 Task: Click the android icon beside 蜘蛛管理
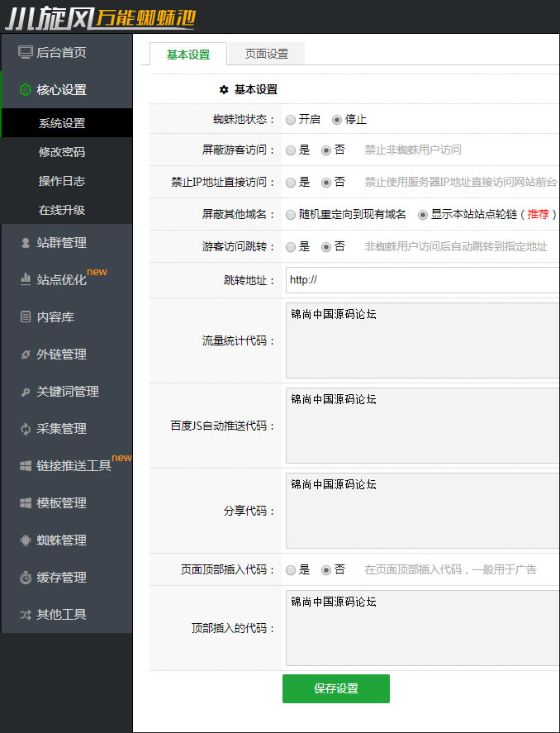(26, 540)
